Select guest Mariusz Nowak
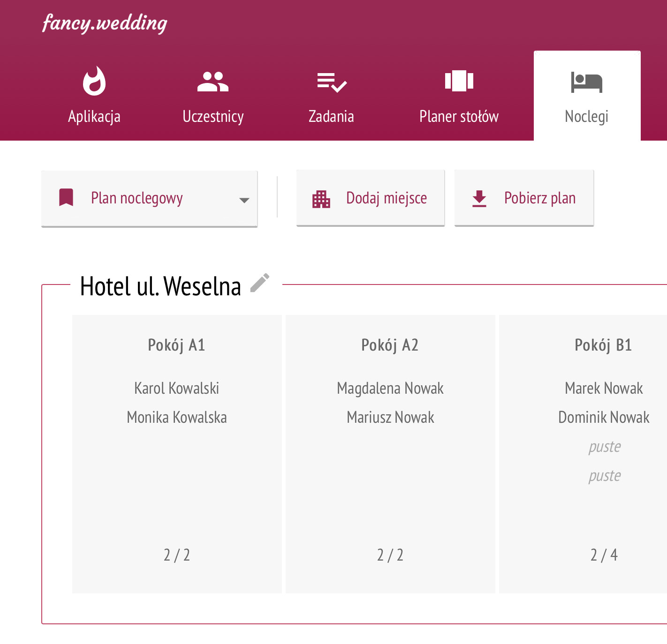Screen dimensions: 667x644 (390, 417)
